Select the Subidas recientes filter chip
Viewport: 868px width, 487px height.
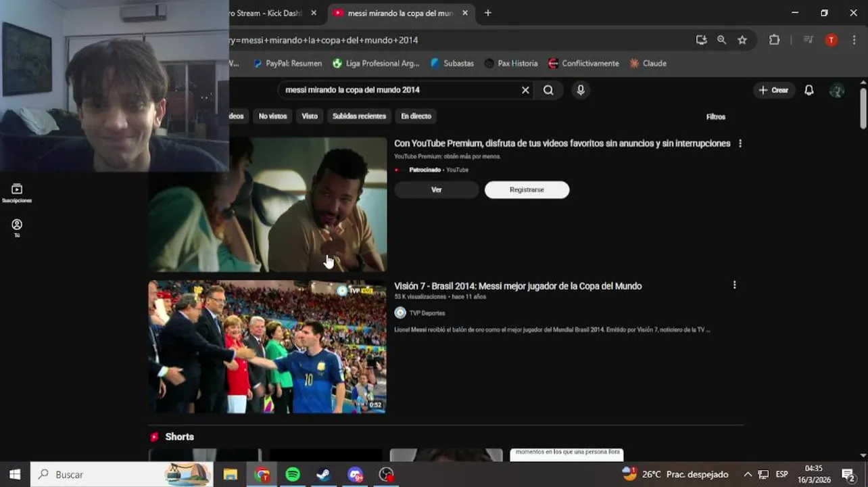coord(359,116)
